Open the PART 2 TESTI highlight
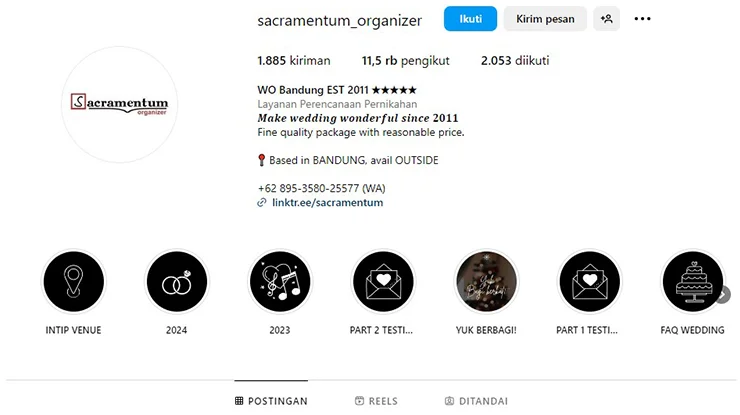 click(384, 282)
